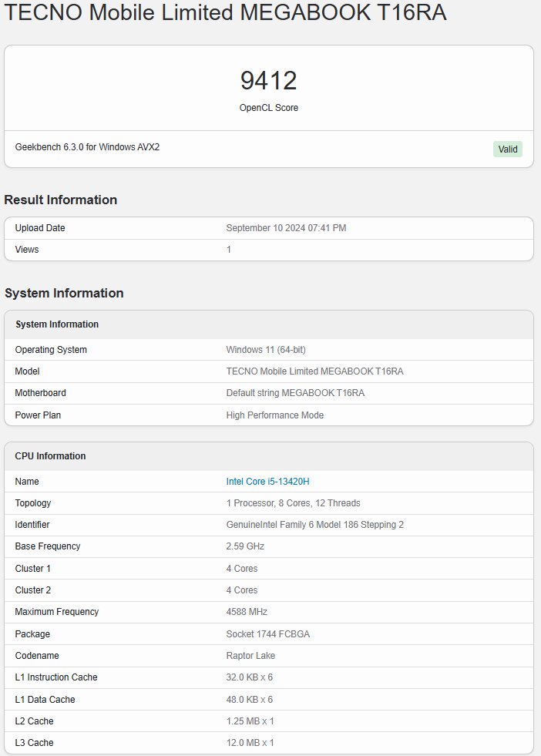Click the Motherboard label

coord(41,392)
